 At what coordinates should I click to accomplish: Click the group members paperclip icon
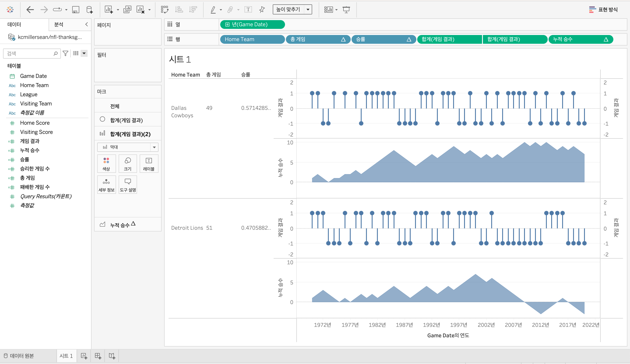(x=230, y=10)
